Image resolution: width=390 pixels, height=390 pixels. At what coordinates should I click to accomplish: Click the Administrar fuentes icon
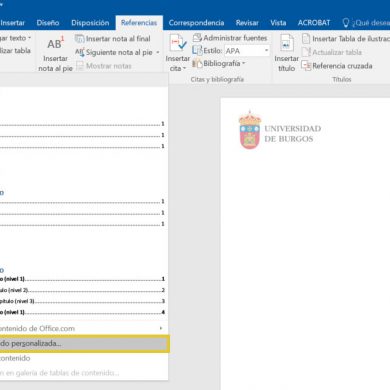(x=197, y=38)
